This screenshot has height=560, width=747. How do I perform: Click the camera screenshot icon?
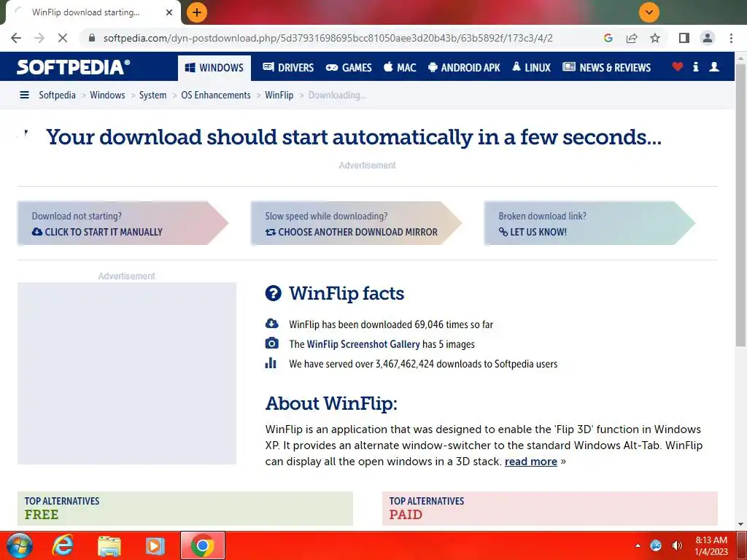tap(271, 343)
